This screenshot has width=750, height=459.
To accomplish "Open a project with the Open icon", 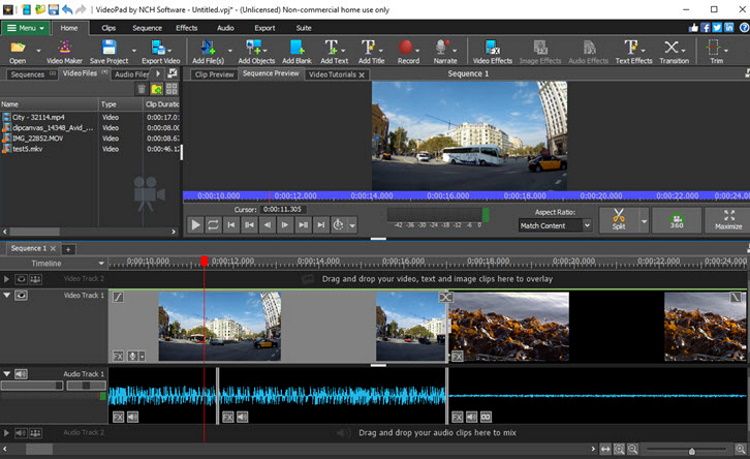I will (x=17, y=52).
